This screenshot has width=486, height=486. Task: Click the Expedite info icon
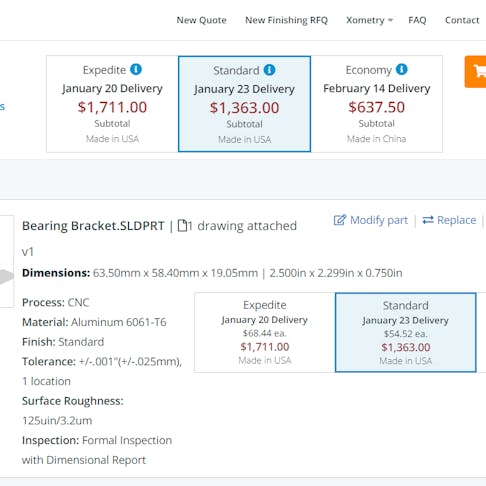[x=136, y=69]
